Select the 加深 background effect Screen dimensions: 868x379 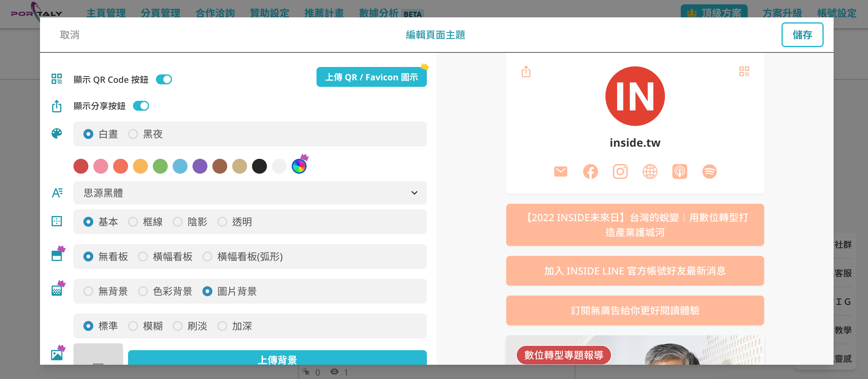coord(235,326)
